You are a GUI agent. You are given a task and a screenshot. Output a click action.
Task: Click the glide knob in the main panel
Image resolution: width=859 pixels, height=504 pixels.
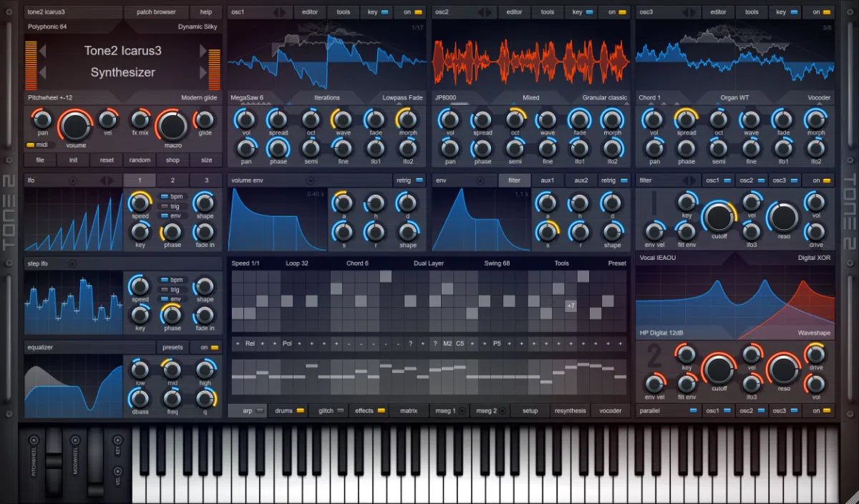[x=203, y=120]
